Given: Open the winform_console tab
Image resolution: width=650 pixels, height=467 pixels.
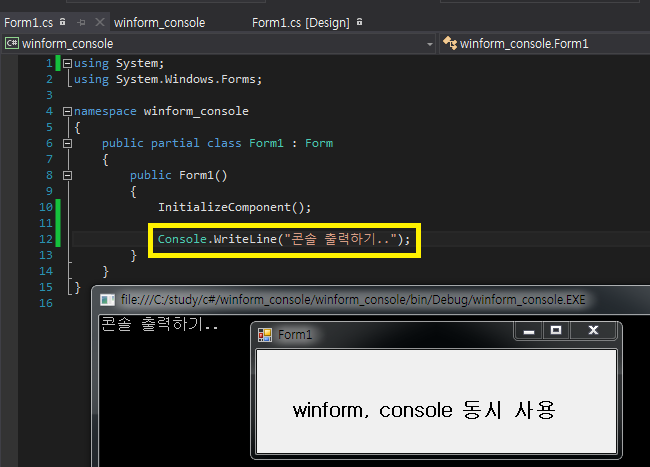Looking at the screenshot, I should pos(160,22).
